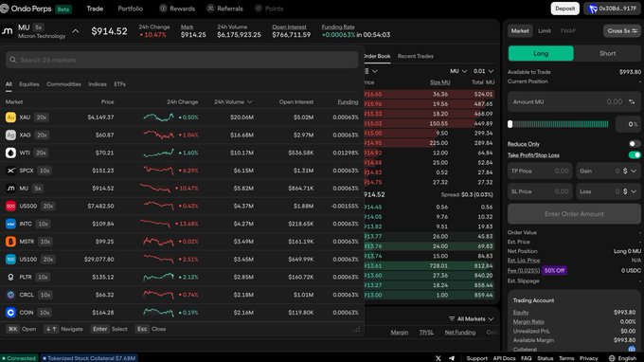This screenshot has height=362, width=644.
Task: Click the globe language icon
Action: [x=612, y=358]
